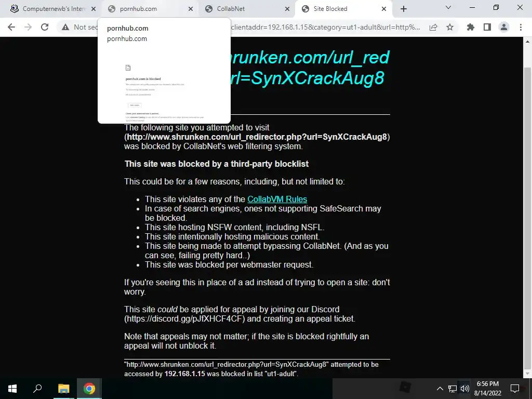The width and height of the screenshot is (532, 399).
Task: Open the Extensions puzzle icon
Action: [471, 27]
